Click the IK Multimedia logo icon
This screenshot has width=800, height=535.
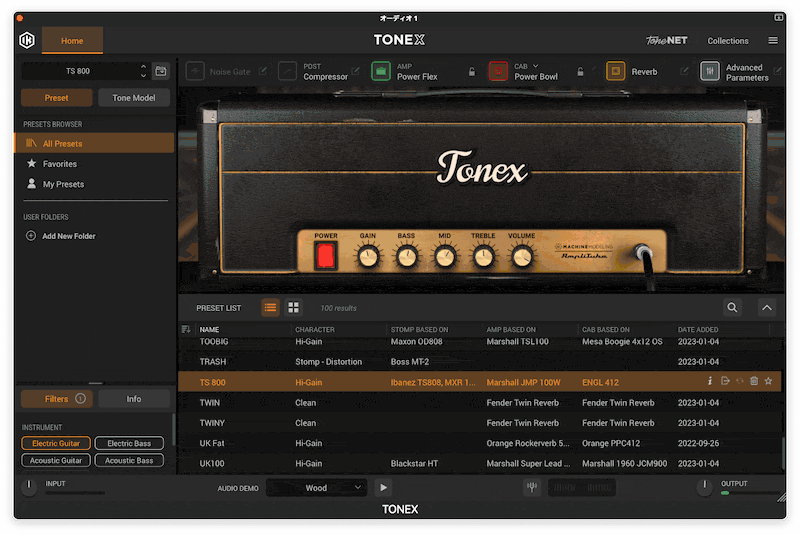(x=27, y=40)
